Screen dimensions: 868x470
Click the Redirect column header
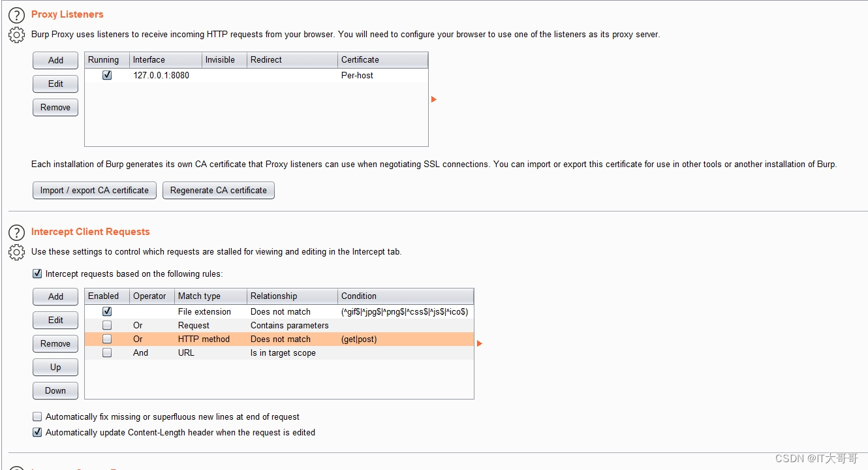click(292, 59)
